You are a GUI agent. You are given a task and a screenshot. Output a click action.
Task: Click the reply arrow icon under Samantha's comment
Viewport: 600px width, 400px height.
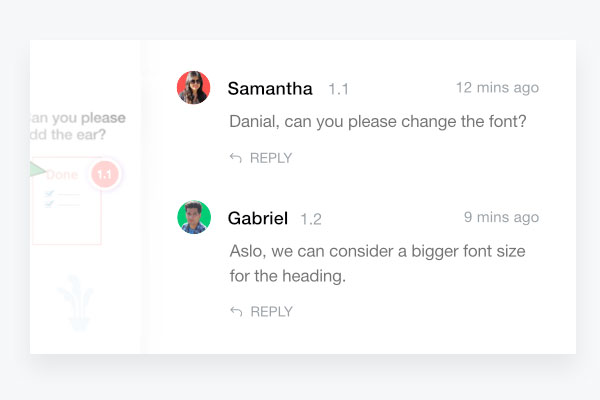coord(236,158)
